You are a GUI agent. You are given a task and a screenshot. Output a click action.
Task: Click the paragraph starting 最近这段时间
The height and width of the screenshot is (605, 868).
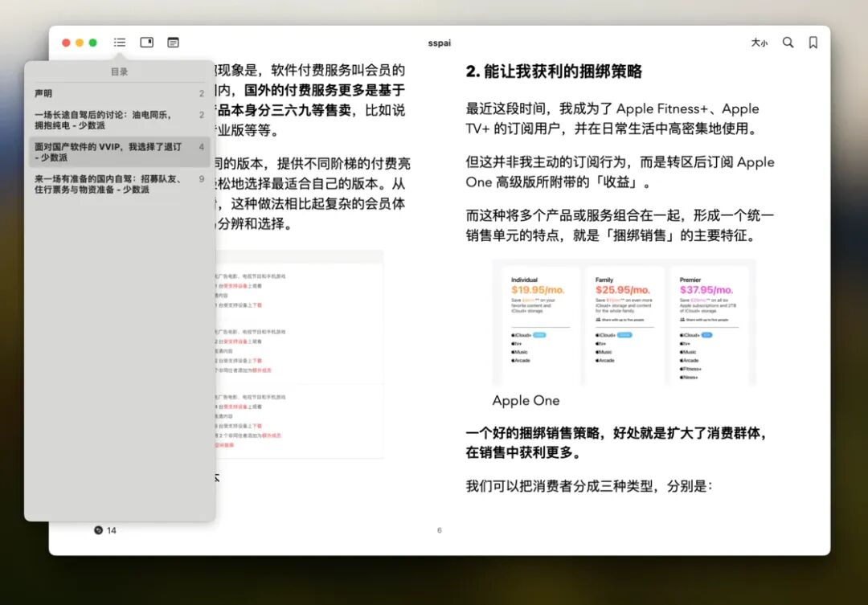click(x=612, y=118)
